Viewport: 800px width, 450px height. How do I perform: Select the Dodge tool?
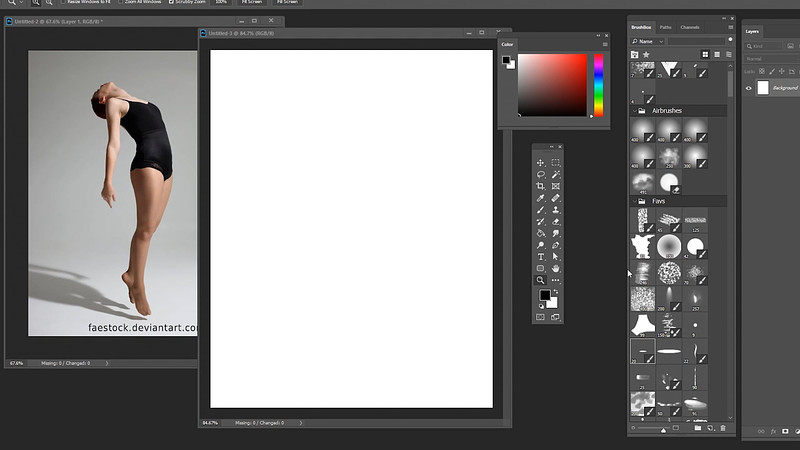click(540, 245)
